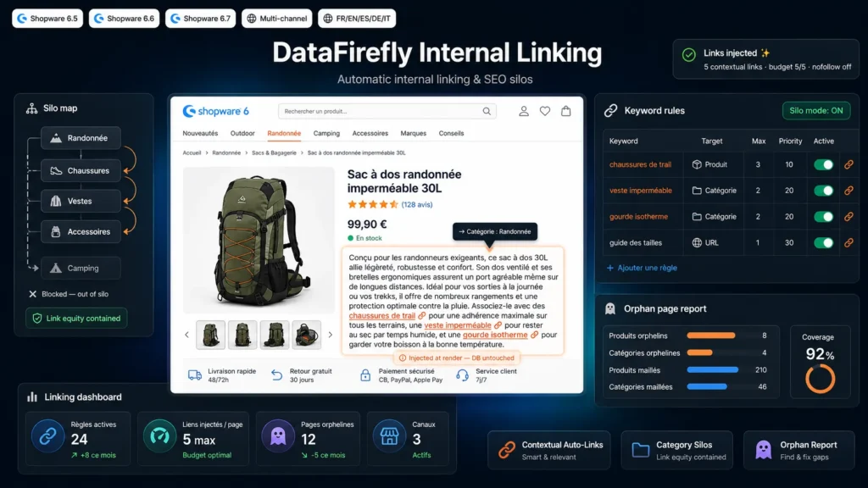Click the Sacs & Bagagerie breadcrumb
The width and height of the screenshot is (868, 488).
click(x=274, y=152)
